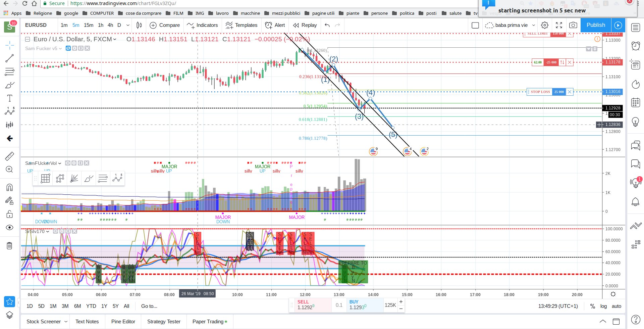Switch to the Pine Editor tab
644x329 pixels.
point(123,322)
